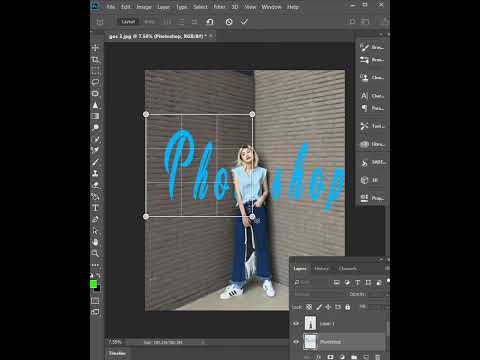Select the Clone Stamp tool
480x360 pixels.
tap(95, 173)
